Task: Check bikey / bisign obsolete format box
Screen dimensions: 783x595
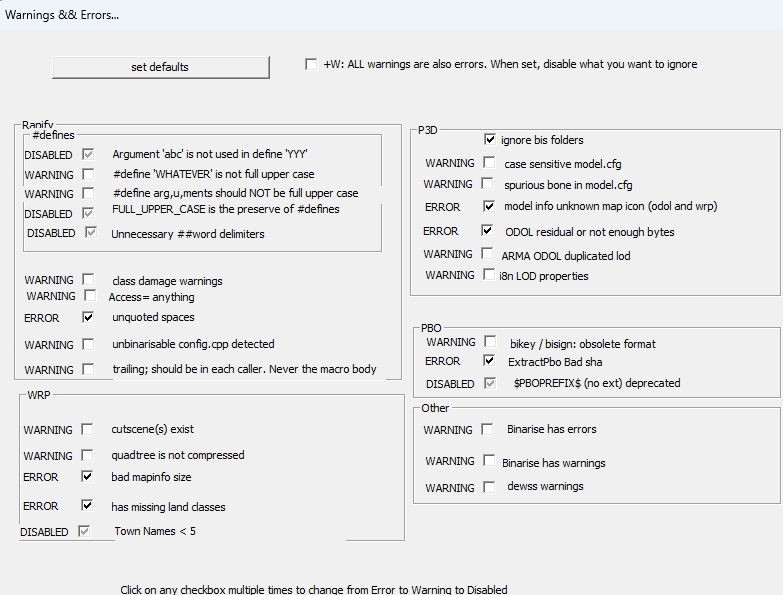Action: [489, 342]
